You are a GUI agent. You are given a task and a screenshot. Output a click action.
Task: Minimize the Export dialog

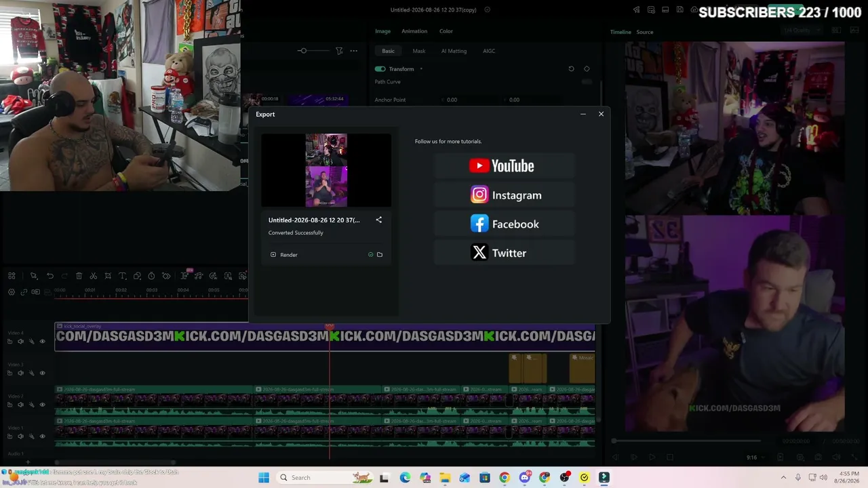(x=583, y=114)
